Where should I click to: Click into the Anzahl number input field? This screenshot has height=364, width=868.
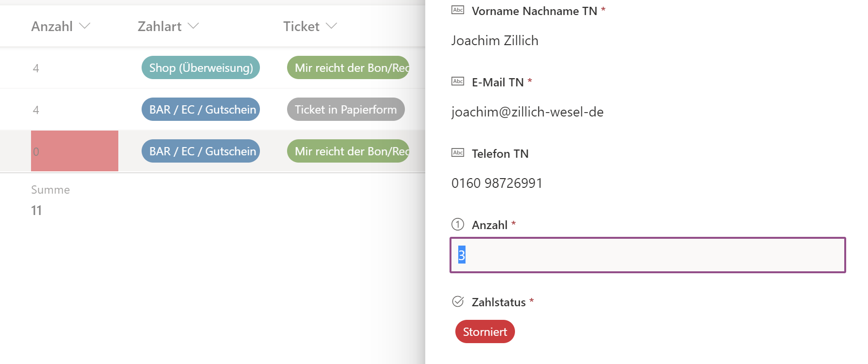(x=647, y=255)
